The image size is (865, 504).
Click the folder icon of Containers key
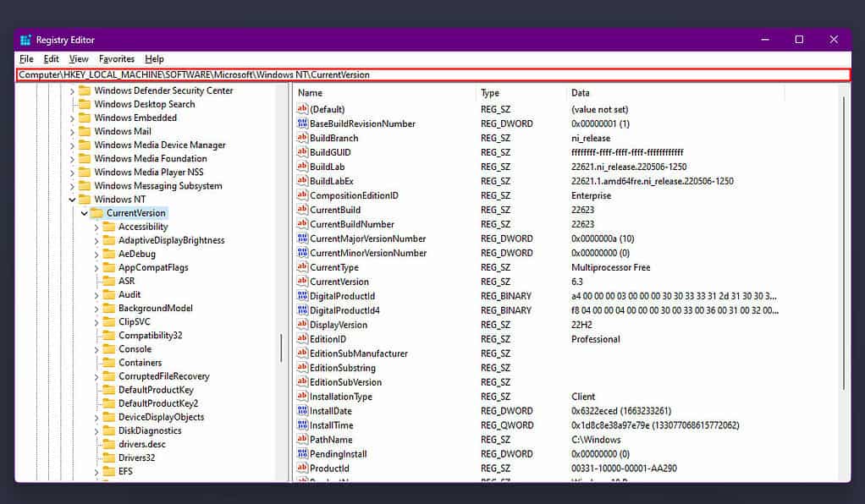coord(108,363)
